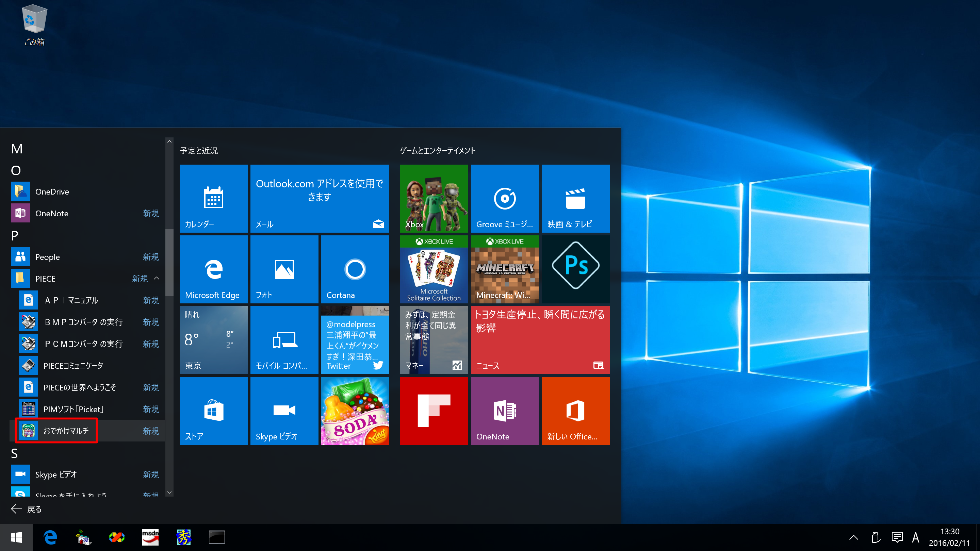This screenshot has height=551, width=980.
Task: Open the News (ニュース) tile
Action: point(540,339)
